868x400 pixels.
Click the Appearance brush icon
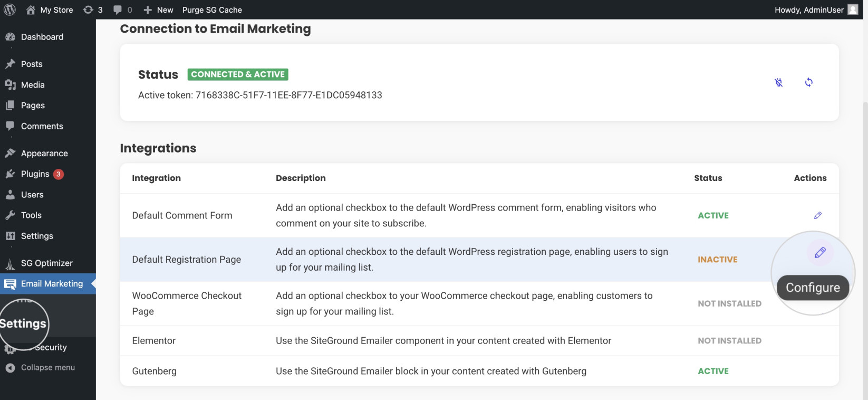tap(10, 153)
